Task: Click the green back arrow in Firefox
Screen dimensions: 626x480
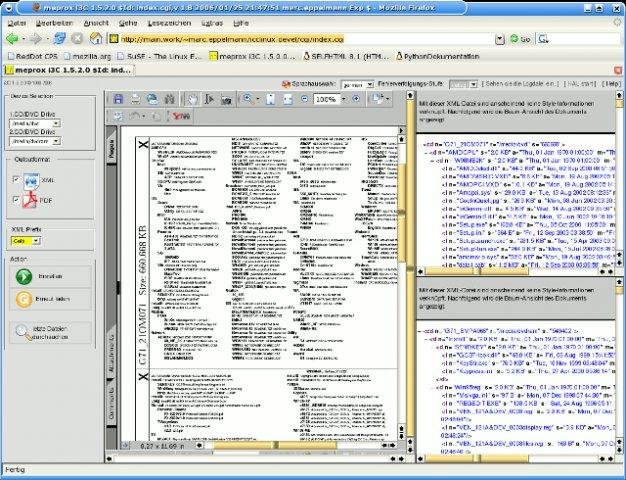Action: (x=12, y=38)
